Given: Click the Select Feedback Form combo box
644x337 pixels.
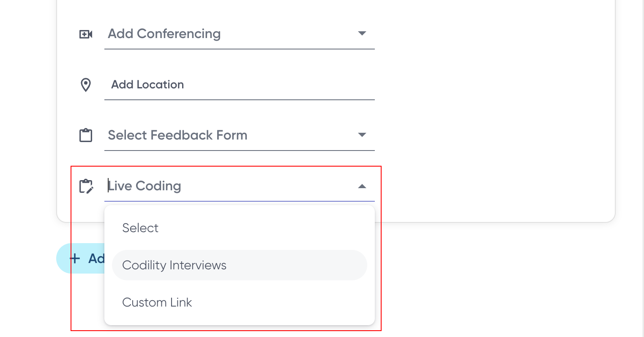Looking at the screenshot, I should [240, 135].
